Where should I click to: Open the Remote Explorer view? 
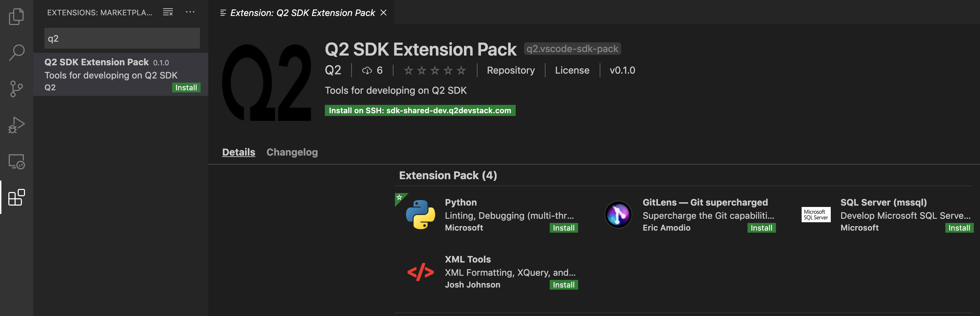click(16, 161)
